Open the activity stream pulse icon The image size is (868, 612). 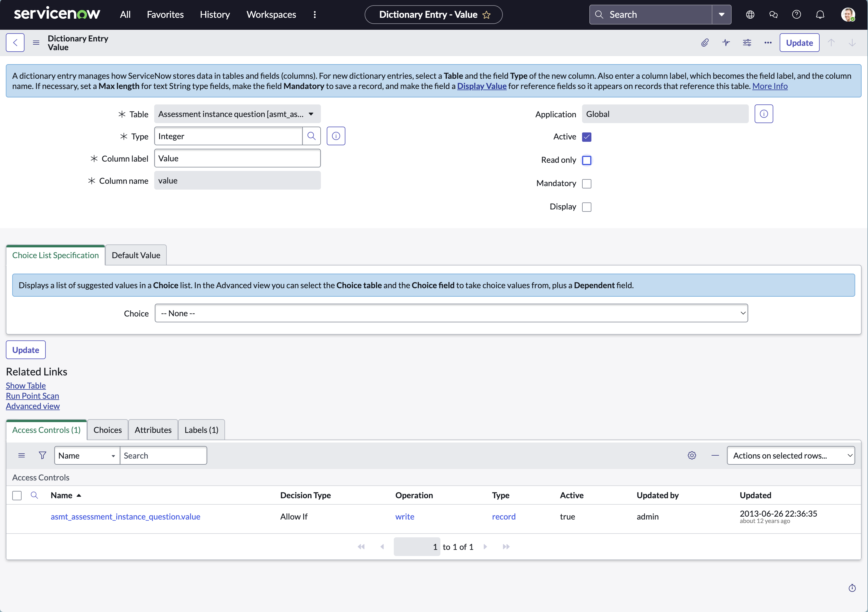click(726, 43)
